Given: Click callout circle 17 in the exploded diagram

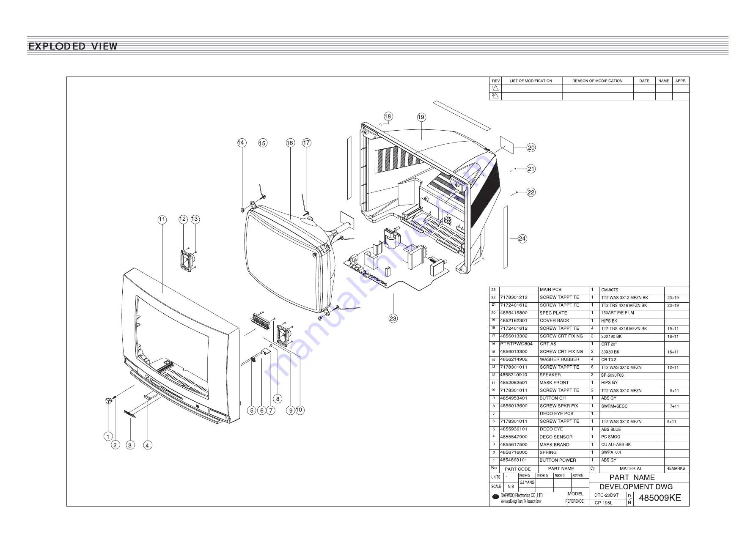Looking at the screenshot, I should click(307, 142).
